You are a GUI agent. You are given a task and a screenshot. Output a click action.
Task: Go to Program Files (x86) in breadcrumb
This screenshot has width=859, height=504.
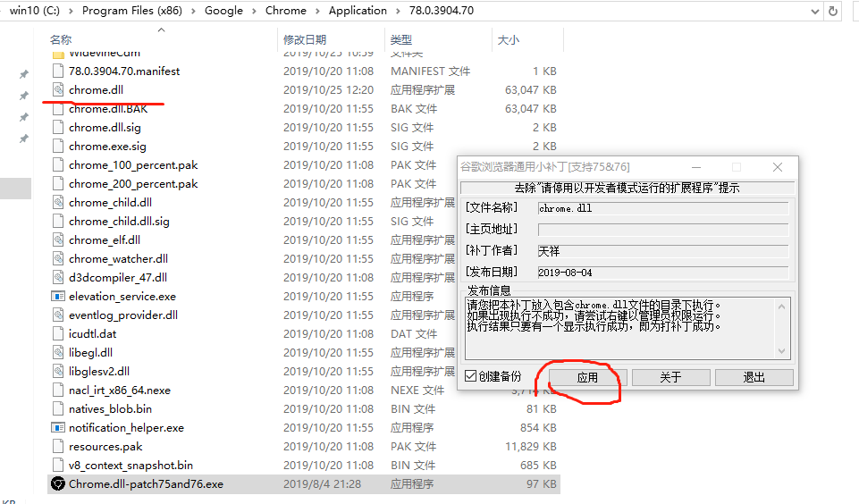coord(132,11)
